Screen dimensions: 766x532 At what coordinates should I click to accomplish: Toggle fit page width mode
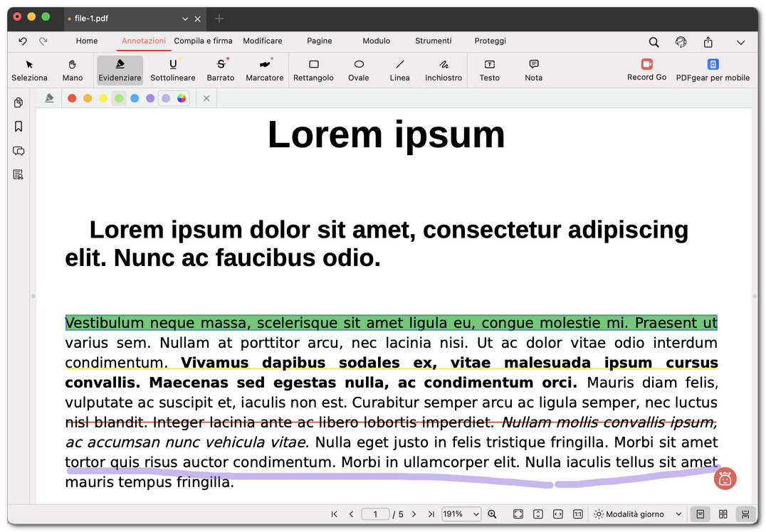(557, 514)
